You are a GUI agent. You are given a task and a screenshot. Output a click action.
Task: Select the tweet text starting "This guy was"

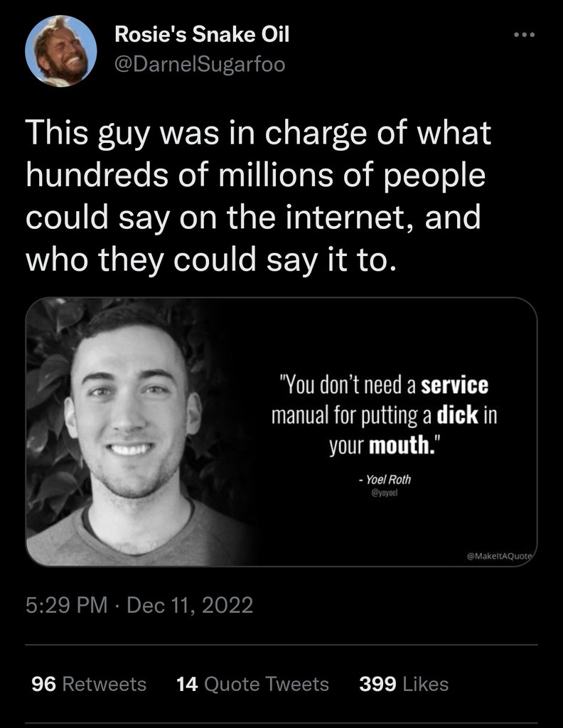(x=259, y=196)
